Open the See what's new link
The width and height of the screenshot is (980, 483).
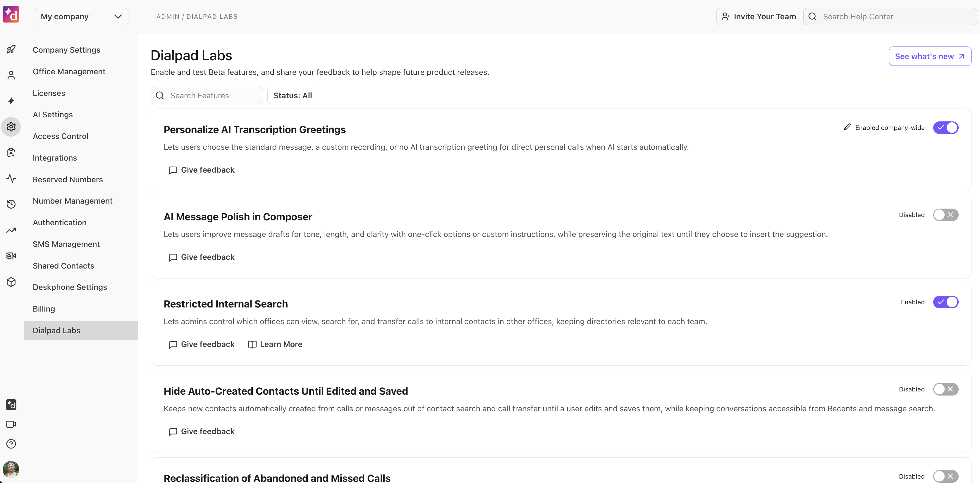(x=930, y=56)
